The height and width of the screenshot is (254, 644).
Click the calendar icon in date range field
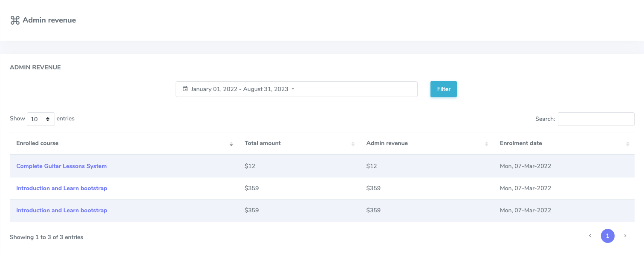click(185, 89)
